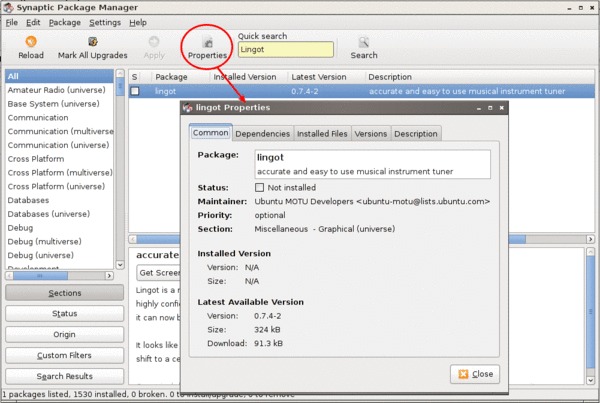This screenshot has width=600, height=403.
Task: Click the Reload toolbar icon
Action: point(31,43)
